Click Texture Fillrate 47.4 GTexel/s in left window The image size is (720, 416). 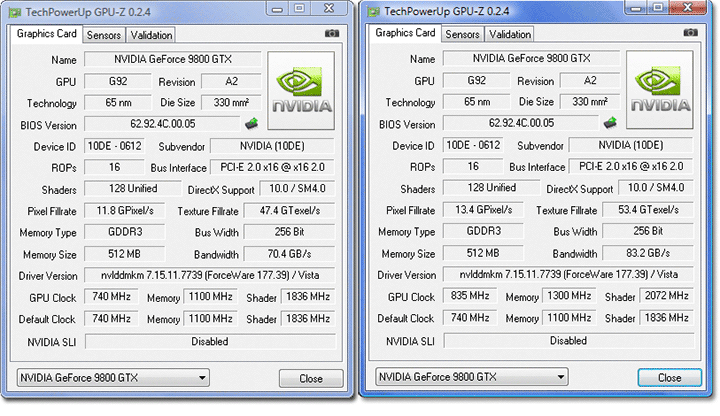(x=289, y=211)
